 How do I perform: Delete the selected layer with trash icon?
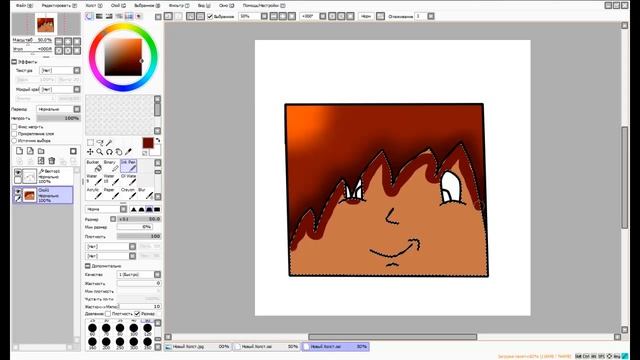[x=52, y=161]
